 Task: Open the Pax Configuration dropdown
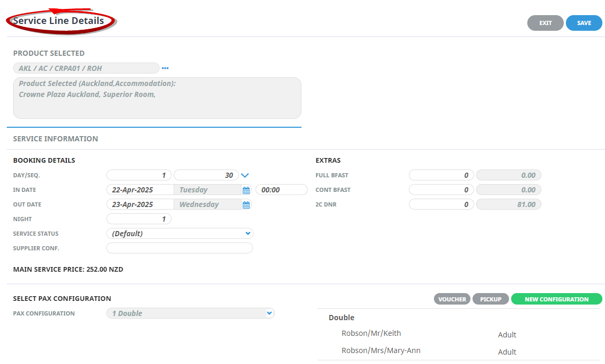pos(190,313)
